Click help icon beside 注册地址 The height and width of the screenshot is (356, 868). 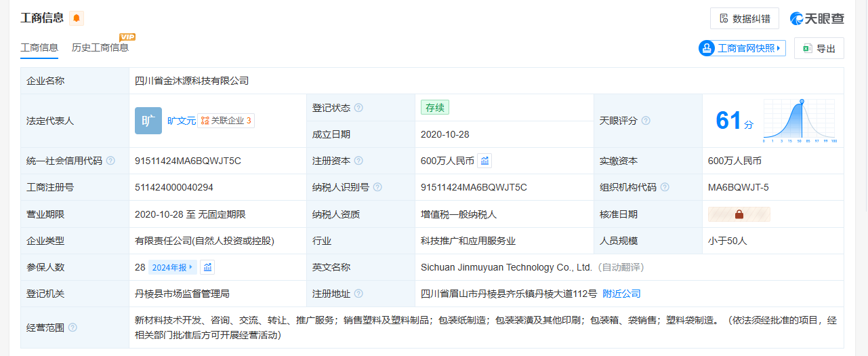click(x=358, y=294)
